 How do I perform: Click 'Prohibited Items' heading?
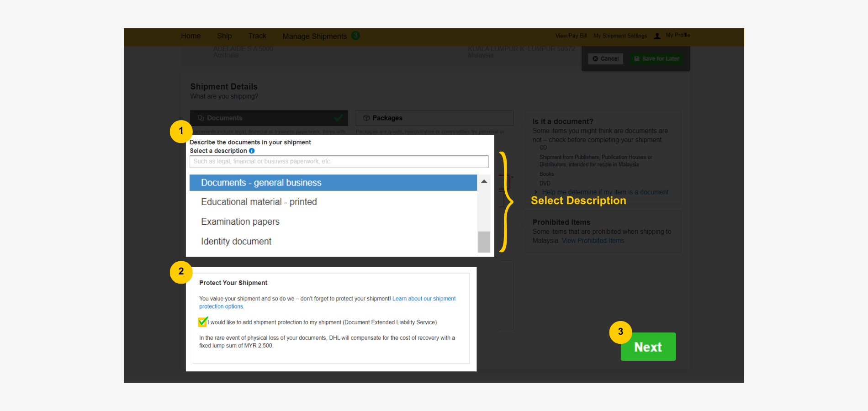pos(561,222)
